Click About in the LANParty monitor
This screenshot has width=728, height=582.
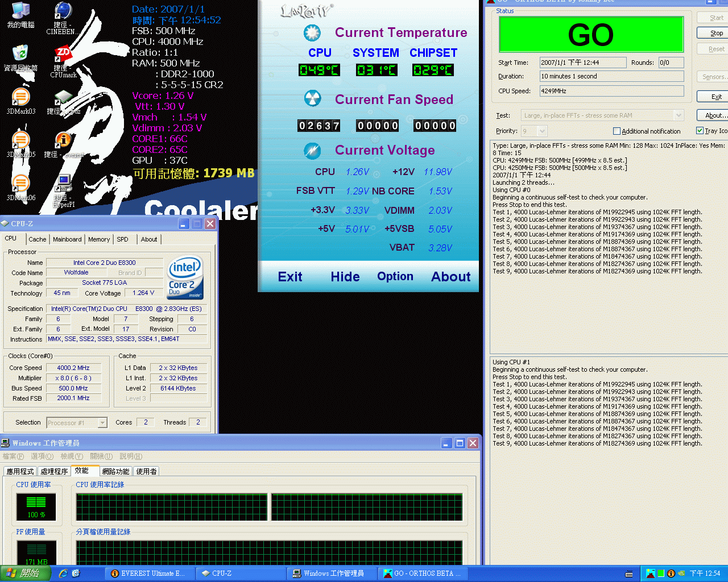451,277
